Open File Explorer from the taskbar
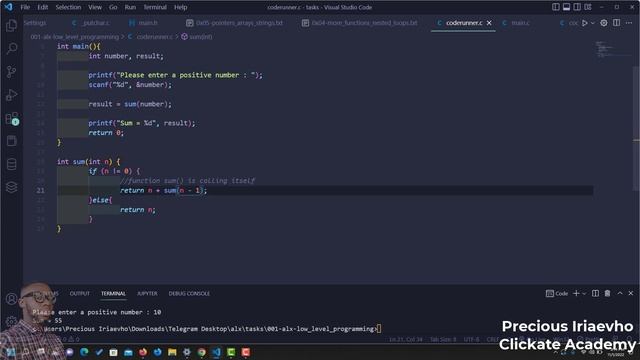The image size is (640, 360). (172, 352)
